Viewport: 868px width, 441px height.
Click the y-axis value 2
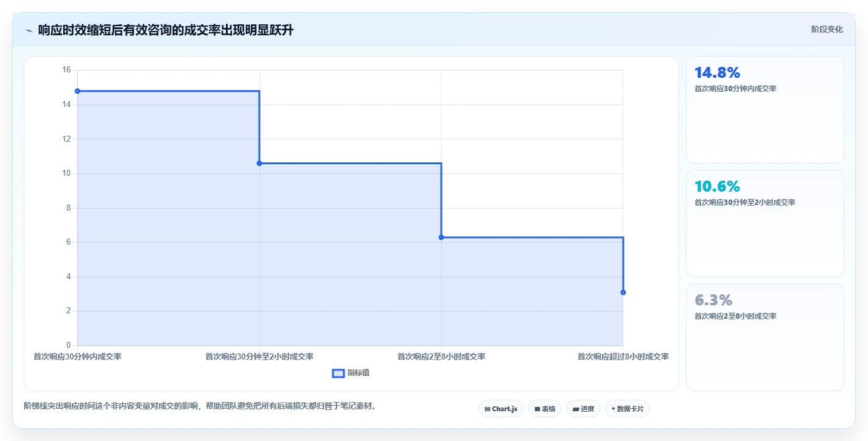pyautogui.click(x=68, y=311)
